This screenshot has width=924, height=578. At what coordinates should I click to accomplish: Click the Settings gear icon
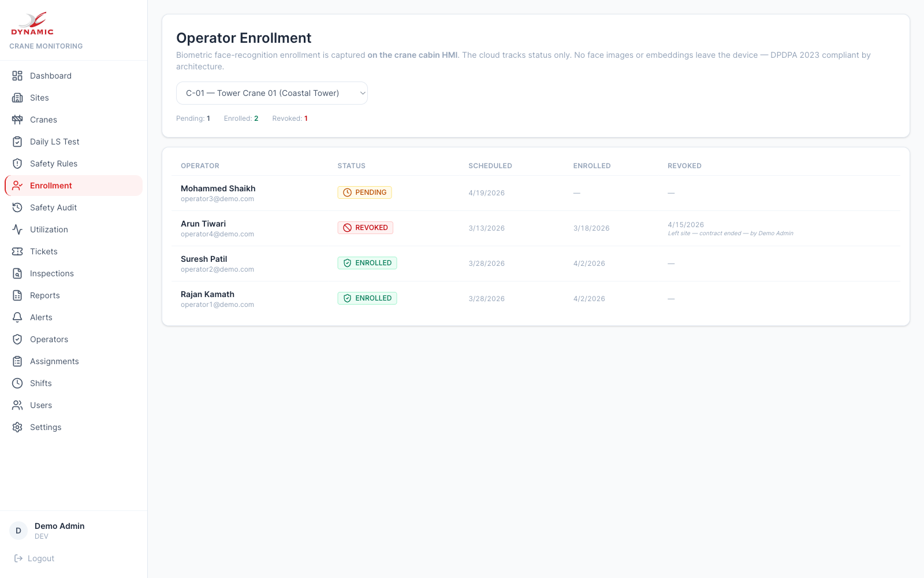17,427
